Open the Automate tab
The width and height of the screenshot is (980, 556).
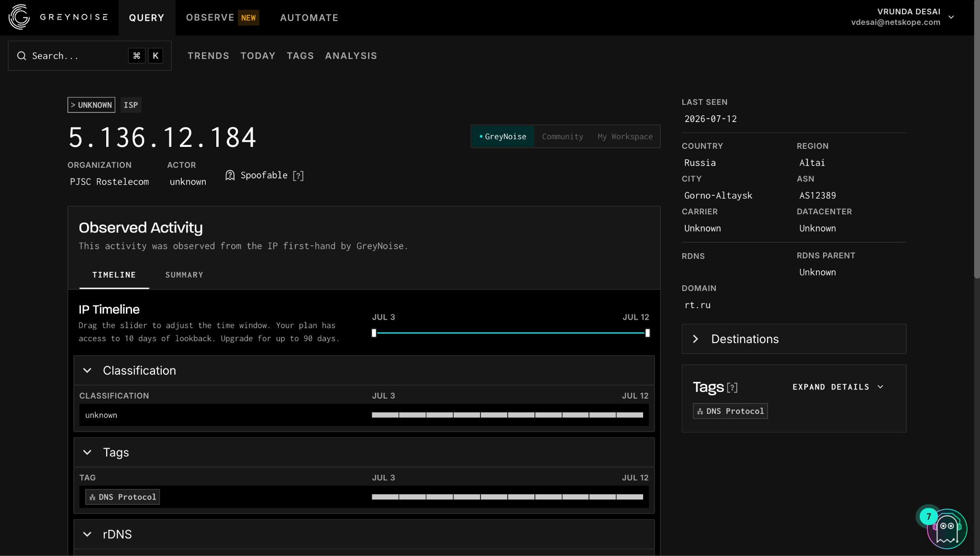[309, 18]
